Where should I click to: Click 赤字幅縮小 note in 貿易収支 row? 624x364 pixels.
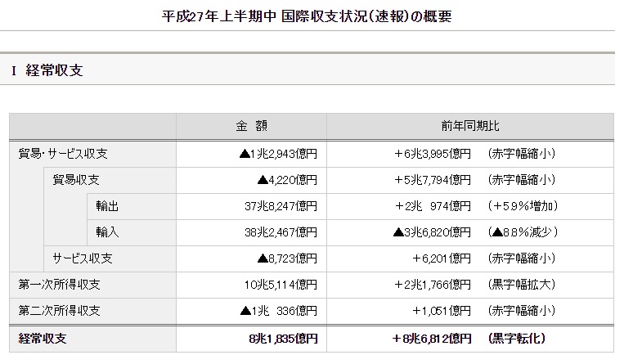[x=522, y=180]
